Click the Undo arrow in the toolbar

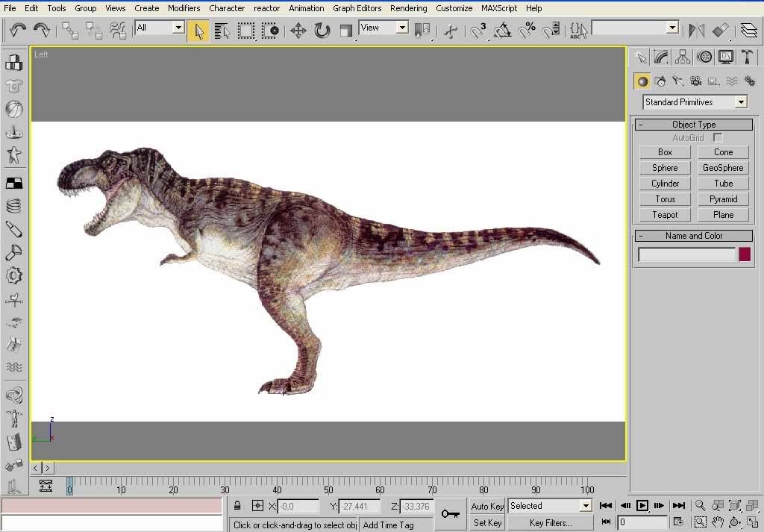pos(18,31)
